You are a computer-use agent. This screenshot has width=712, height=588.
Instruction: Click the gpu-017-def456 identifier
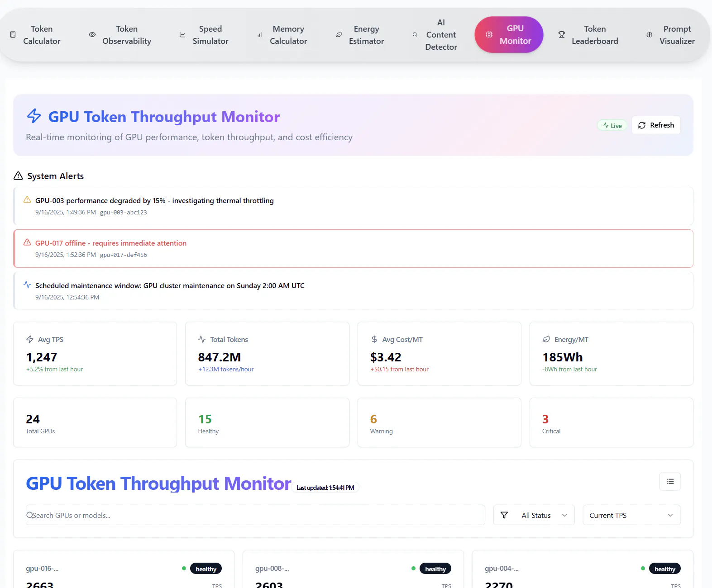pyautogui.click(x=124, y=255)
